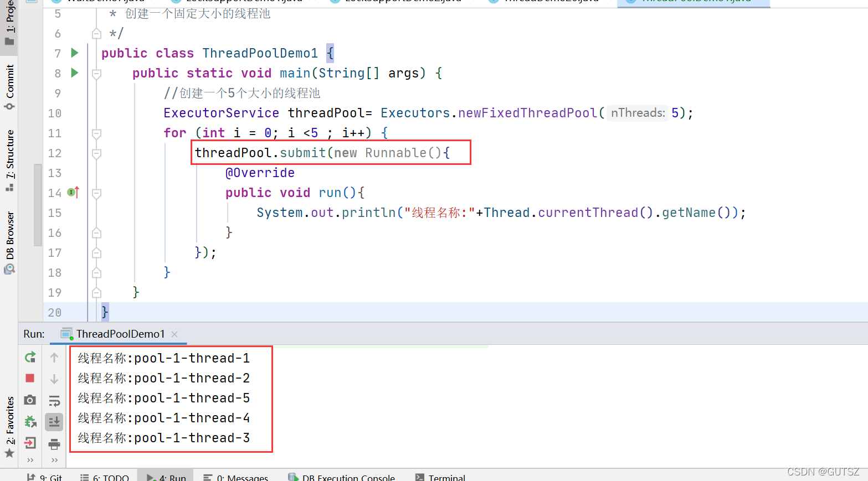This screenshot has width=868, height=481.
Task: Click 'submit' in threadPool.submit call
Action: 302,153
